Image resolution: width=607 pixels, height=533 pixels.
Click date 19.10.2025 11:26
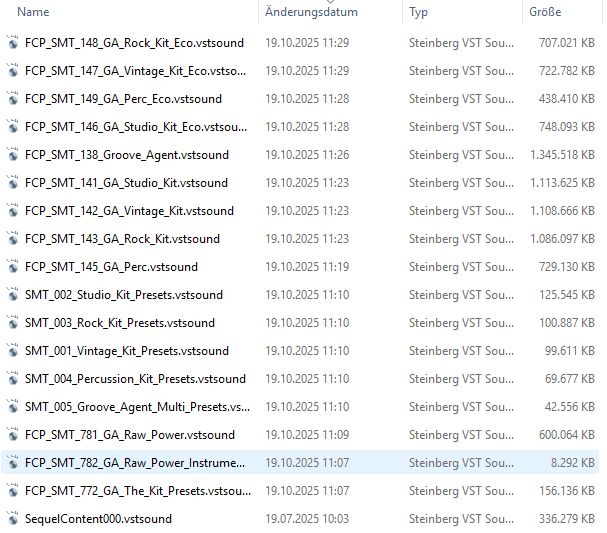(x=307, y=155)
